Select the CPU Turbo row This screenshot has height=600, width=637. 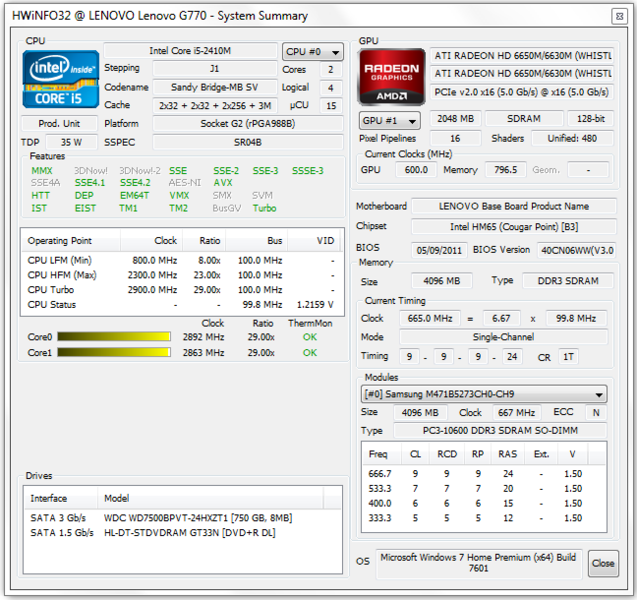[x=182, y=290]
